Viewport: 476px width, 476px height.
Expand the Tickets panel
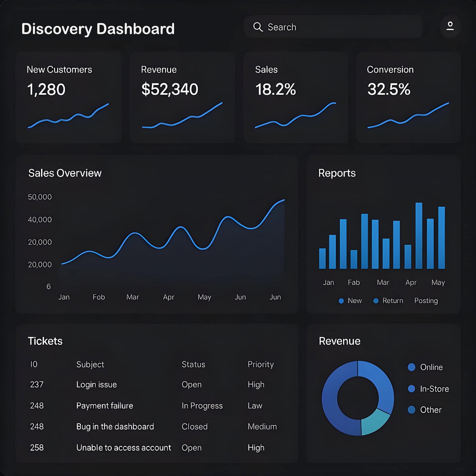pos(45,341)
